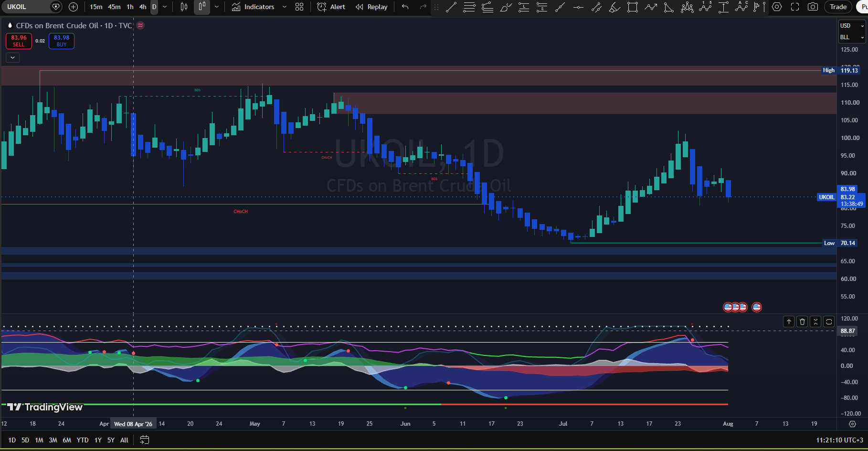Set date range to YTD
Screen dimensions: 868x451
pyautogui.click(x=83, y=440)
